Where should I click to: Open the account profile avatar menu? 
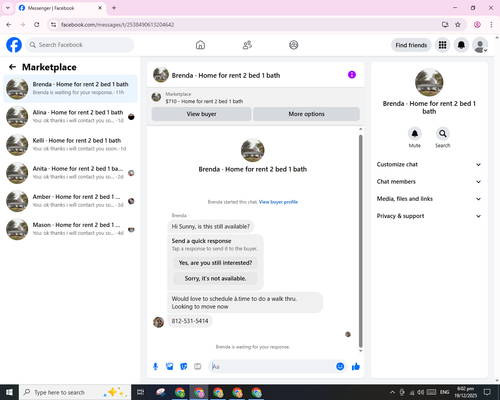480,45
